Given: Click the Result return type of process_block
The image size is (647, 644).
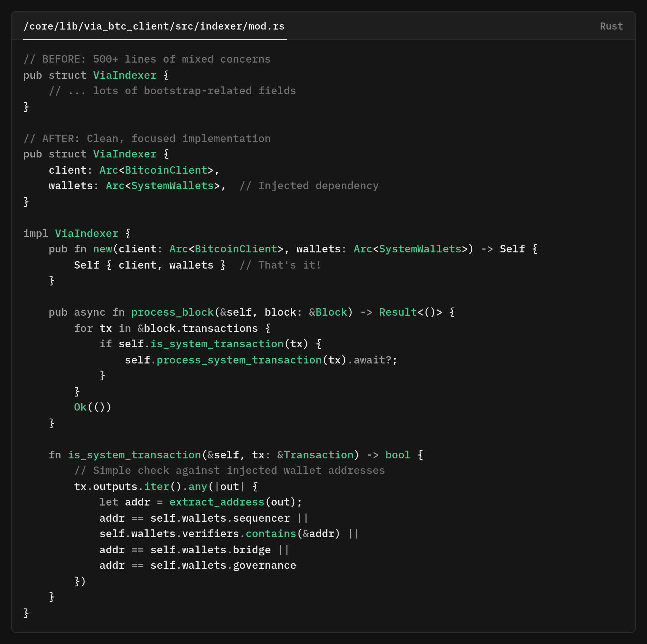Looking at the screenshot, I should [x=398, y=312].
